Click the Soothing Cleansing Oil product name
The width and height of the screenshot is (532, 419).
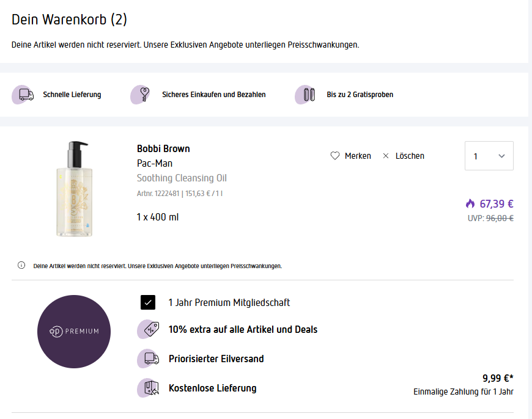tap(182, 178)
